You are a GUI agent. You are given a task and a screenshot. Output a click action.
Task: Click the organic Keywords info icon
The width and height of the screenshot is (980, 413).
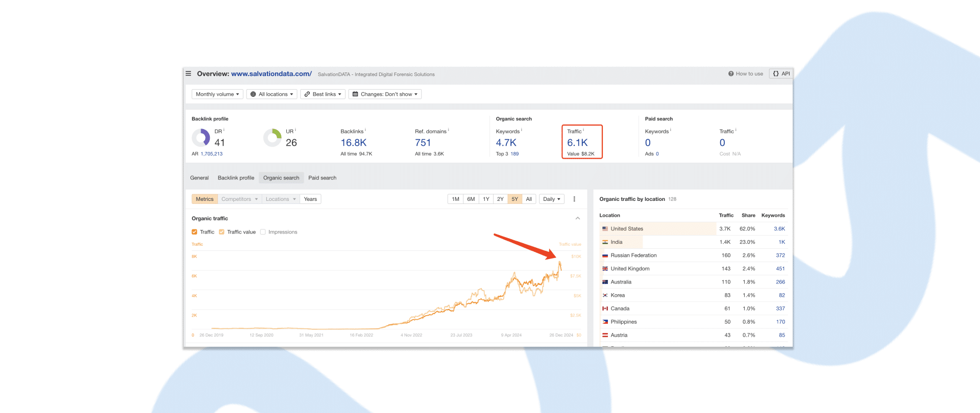[522, 130]
